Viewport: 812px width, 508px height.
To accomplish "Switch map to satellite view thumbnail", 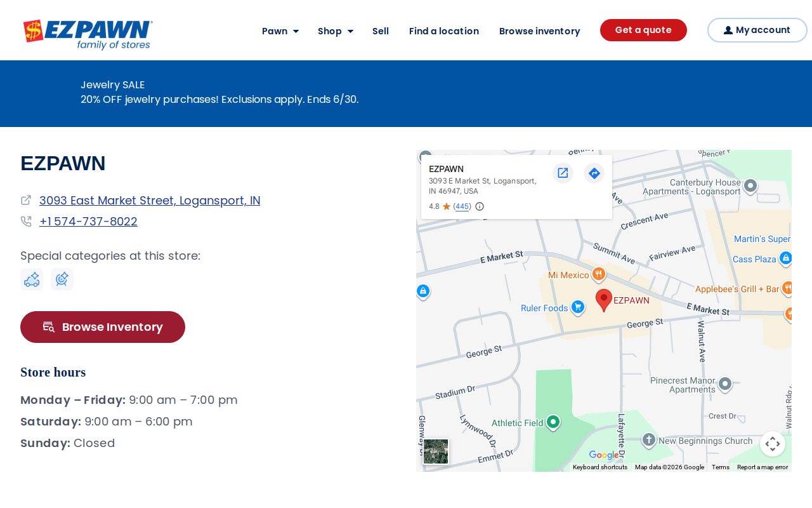I will tap(436, 451).
